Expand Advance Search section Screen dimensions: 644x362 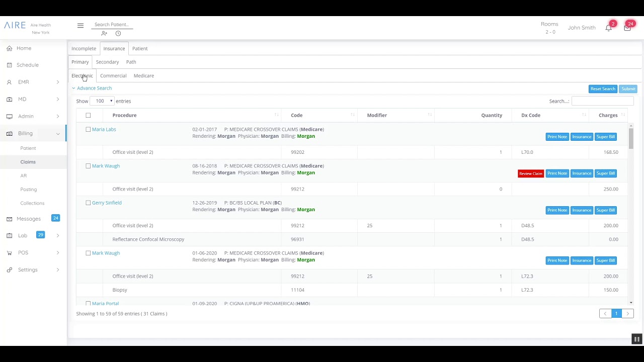92,88
